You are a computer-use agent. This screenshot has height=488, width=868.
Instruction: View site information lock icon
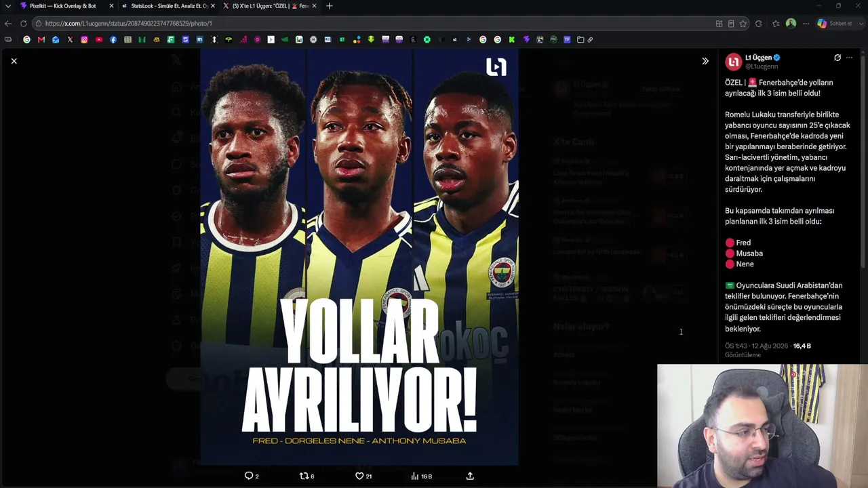(39, 23)
